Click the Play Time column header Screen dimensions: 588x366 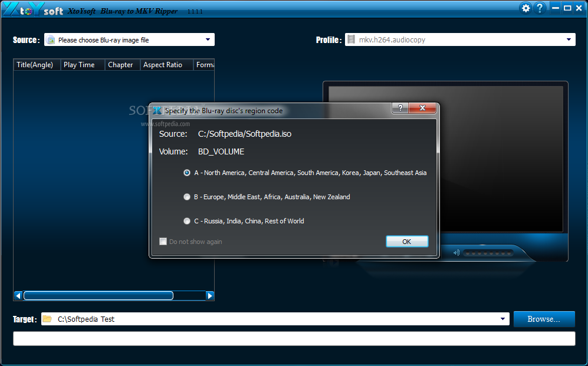(x=83, y=65)
